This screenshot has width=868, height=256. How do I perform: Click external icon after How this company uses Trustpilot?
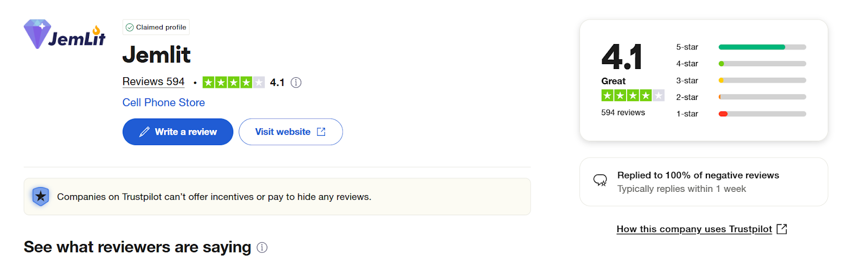point(782,229)
